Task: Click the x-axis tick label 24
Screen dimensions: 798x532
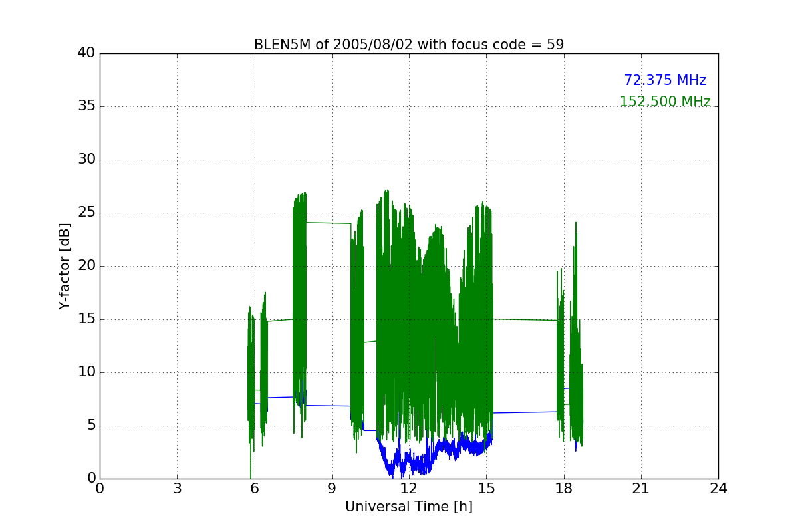Action: point(718,489)
